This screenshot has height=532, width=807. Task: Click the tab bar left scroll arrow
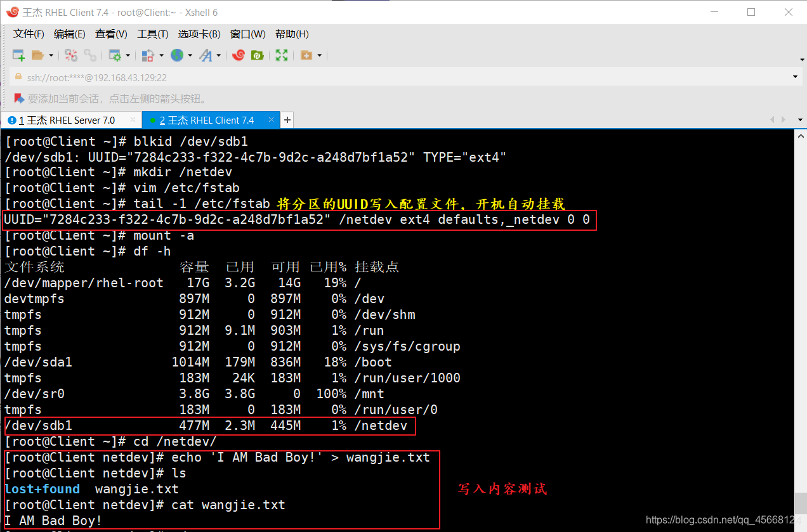pos(772,119)
